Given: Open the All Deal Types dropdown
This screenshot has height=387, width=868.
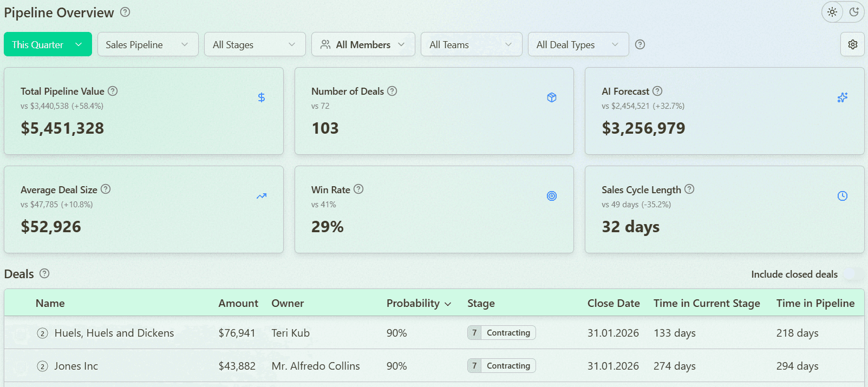Looking at the screenshot, I should click(578, 44).
